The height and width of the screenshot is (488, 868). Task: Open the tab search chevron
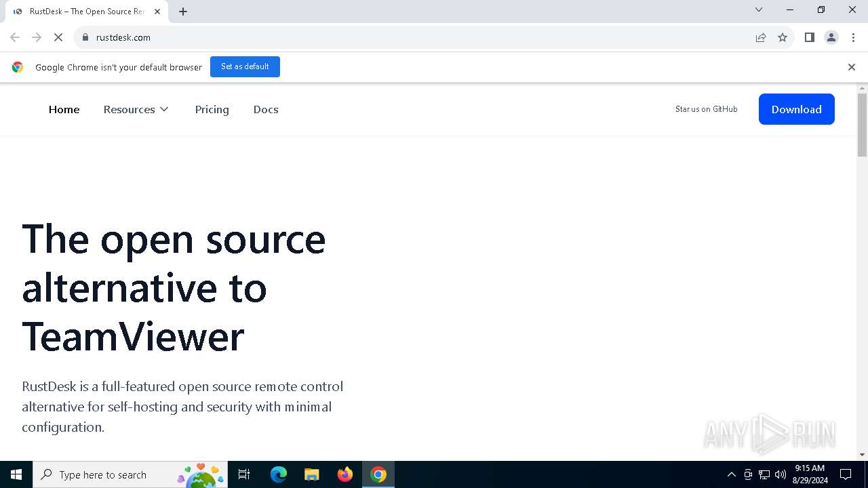pyautogui.click(x=759, y=9)
